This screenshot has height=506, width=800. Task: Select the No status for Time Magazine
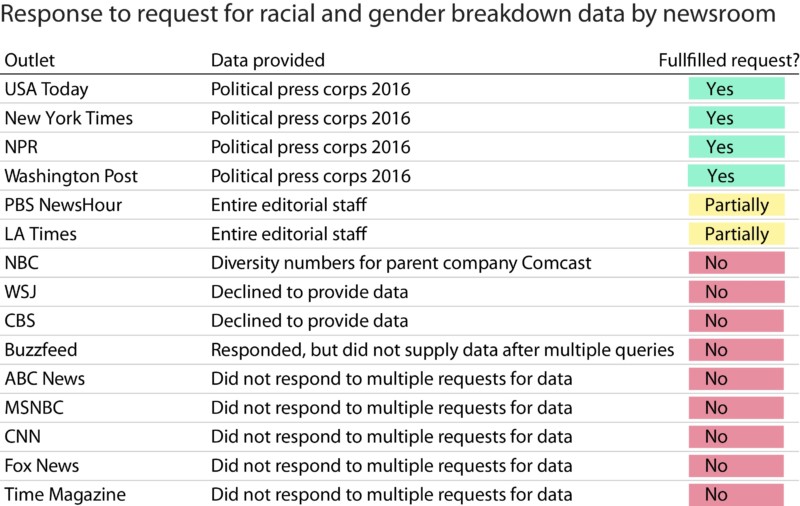pyautogui.click(x=736, y=494)
